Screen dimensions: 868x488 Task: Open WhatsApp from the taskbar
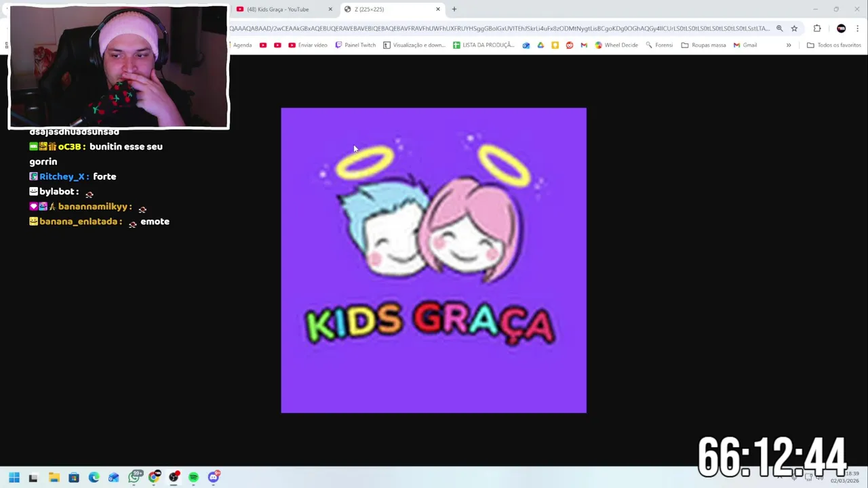click(x=134, y=477)
